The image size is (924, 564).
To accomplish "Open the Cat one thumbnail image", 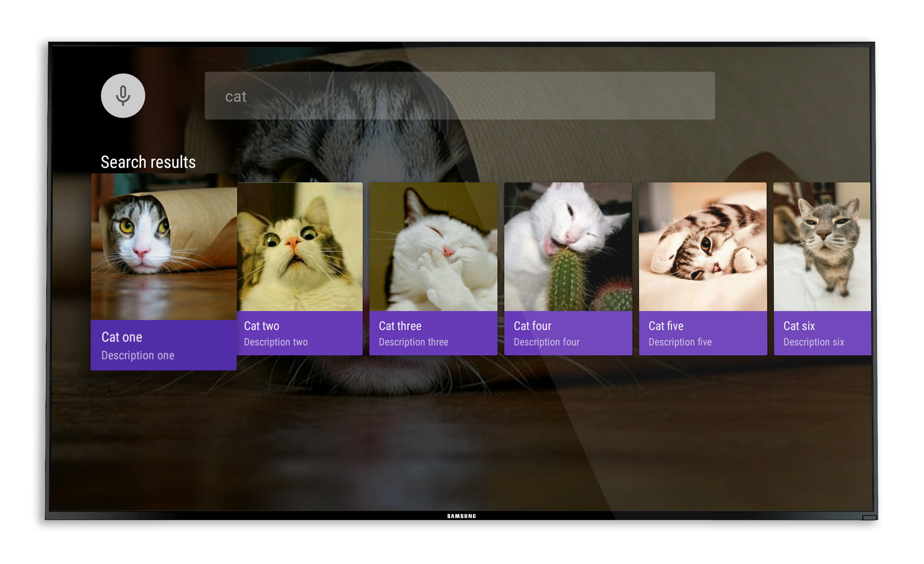I will coord(164,247).
